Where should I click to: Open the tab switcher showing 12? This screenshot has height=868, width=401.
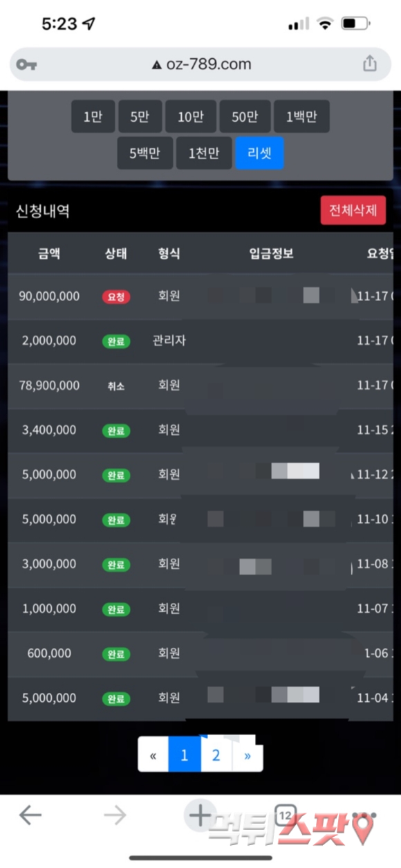(x=285, y=815)
